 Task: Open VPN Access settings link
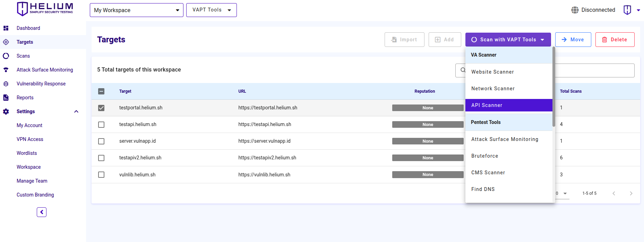[30, 139]
